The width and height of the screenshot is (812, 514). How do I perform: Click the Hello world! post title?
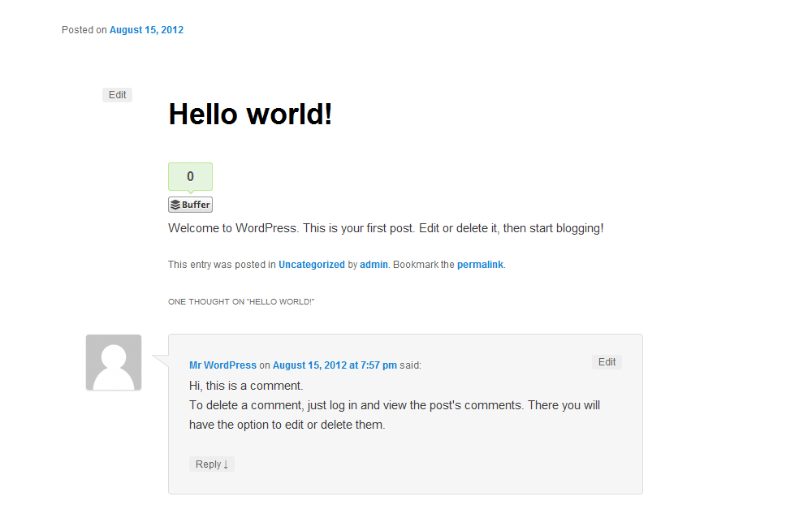pyautogui.click(x=250, y=114)
